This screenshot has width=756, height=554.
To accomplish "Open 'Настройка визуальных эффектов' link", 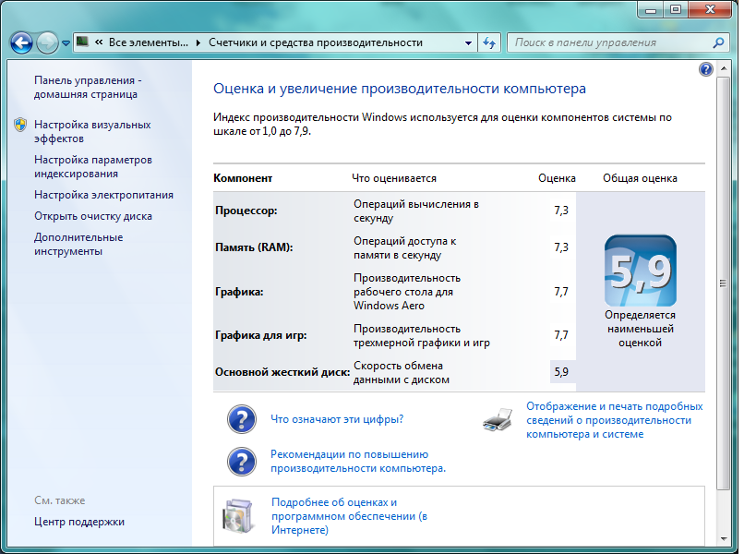I will (91, 131).
